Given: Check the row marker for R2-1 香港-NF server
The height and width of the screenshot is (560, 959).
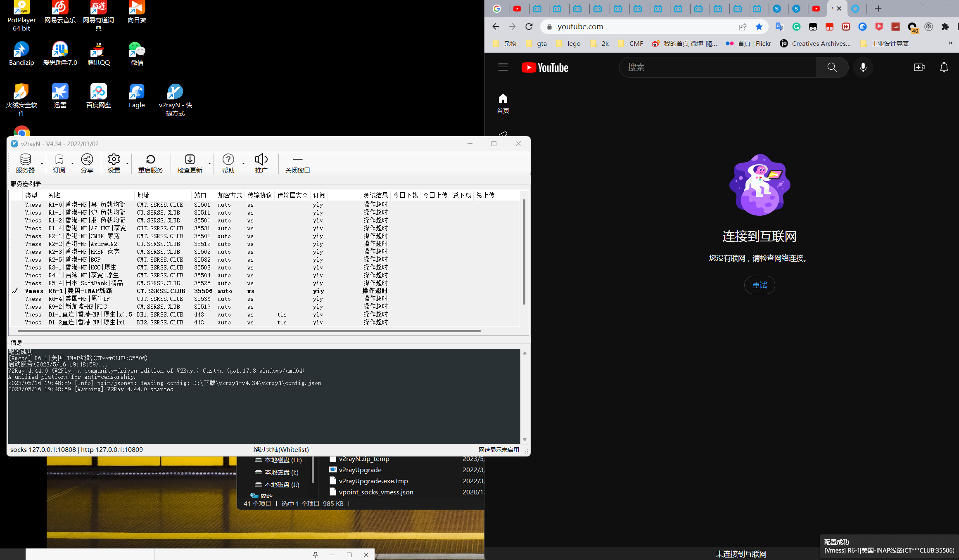Looking at the screenshot, I should pos(15,236).
